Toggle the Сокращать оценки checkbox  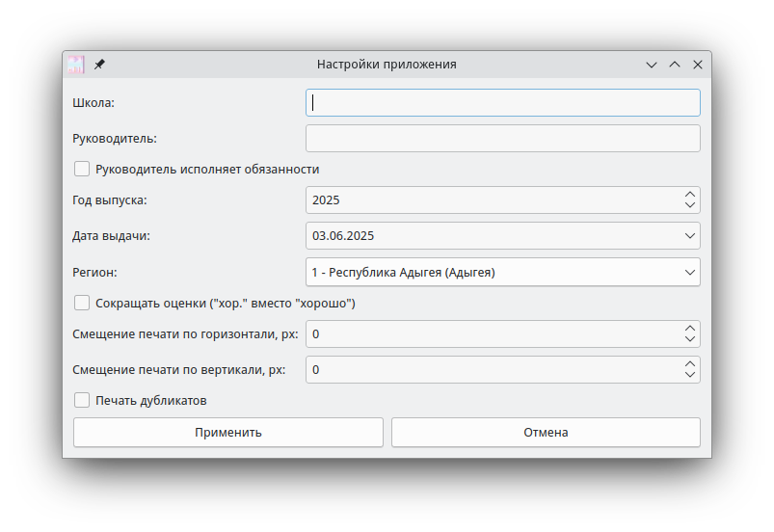pyautogui.click(x=82, y=303)
